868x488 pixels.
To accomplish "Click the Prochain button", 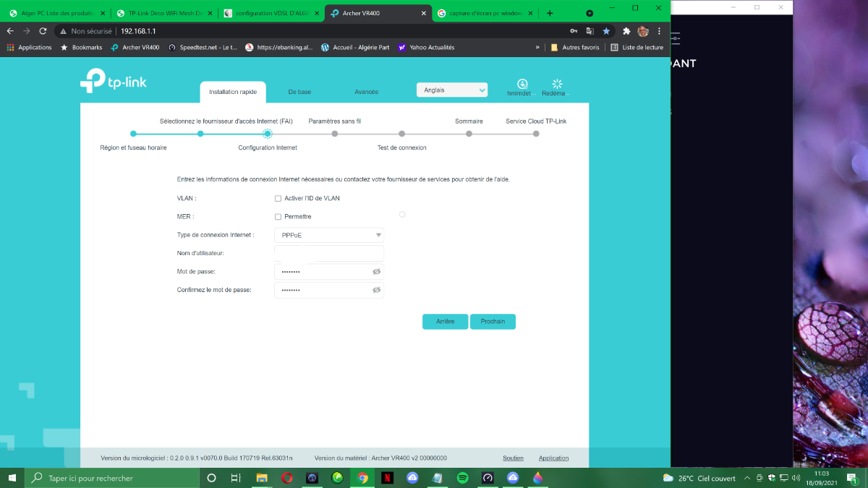I will coord(493,321).
